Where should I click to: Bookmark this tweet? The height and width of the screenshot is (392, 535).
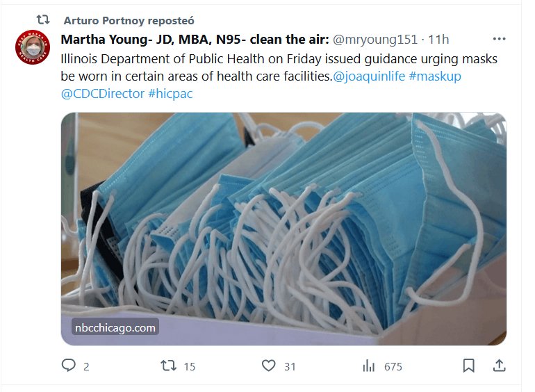point(469,366)
